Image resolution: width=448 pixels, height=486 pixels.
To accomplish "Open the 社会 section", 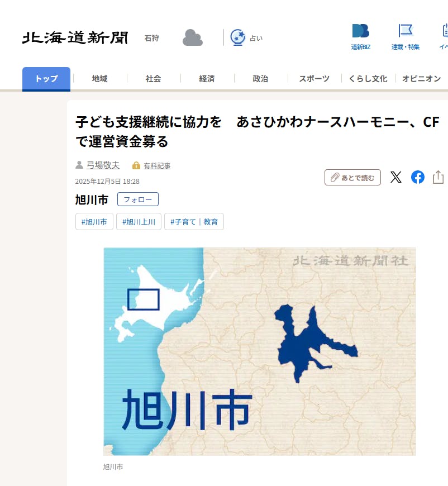I will coord(154,79).
